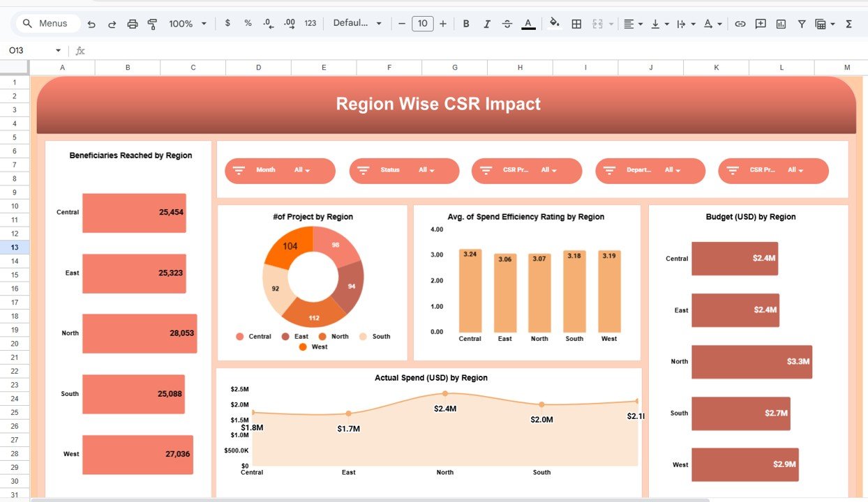The image size is (868, 502).
Task: Click the Insert link icon
Action: [740, 24]
